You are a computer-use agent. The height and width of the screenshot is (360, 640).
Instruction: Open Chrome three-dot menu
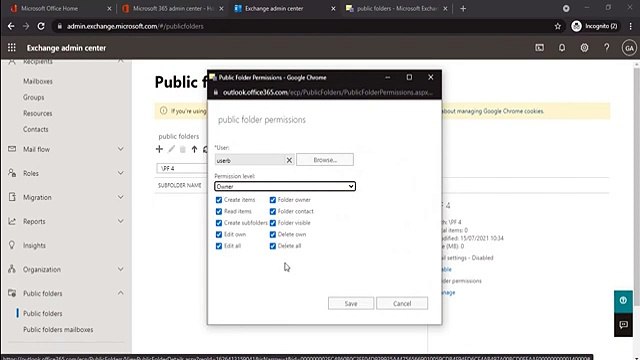pyautogui.click(x=631, y=26)
